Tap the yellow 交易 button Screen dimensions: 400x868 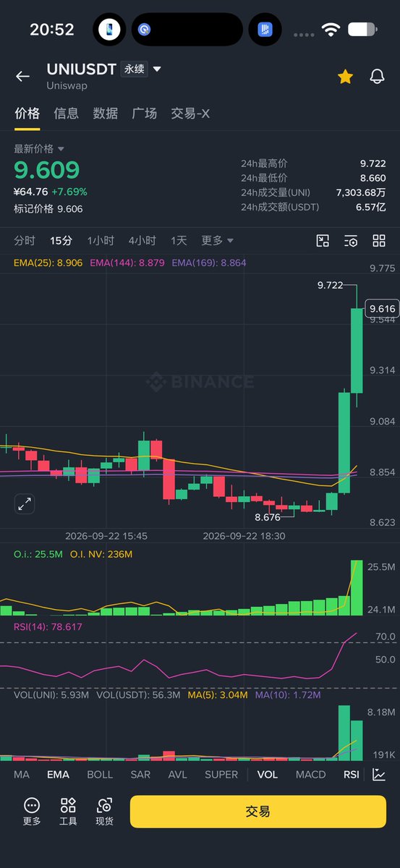tap(258, 812)
